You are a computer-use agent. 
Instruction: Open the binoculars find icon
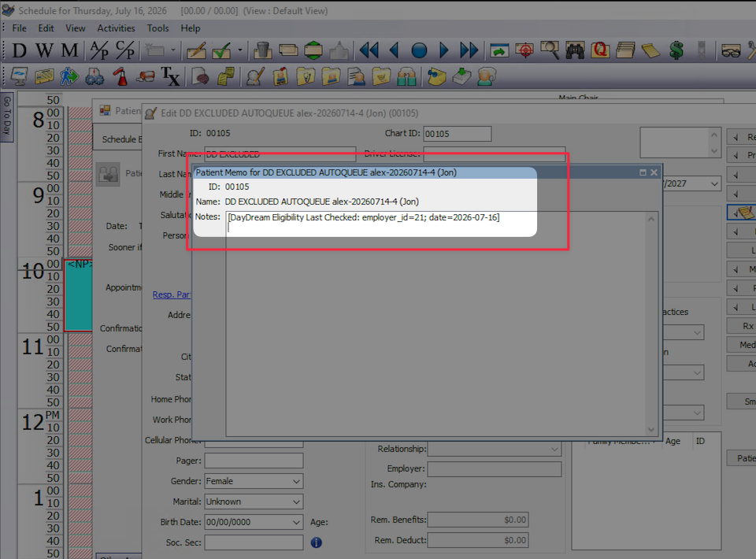(x=575, y=50)
